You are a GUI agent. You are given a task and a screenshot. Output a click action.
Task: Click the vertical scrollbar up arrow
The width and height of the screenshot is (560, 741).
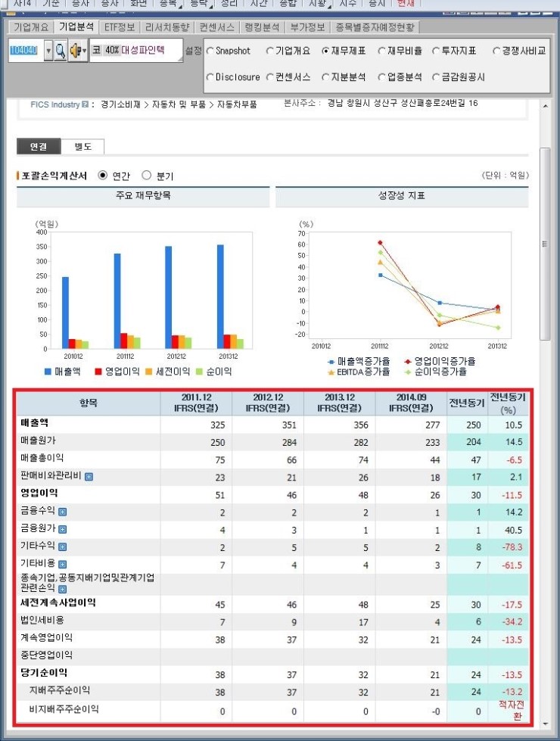point(546,106)
